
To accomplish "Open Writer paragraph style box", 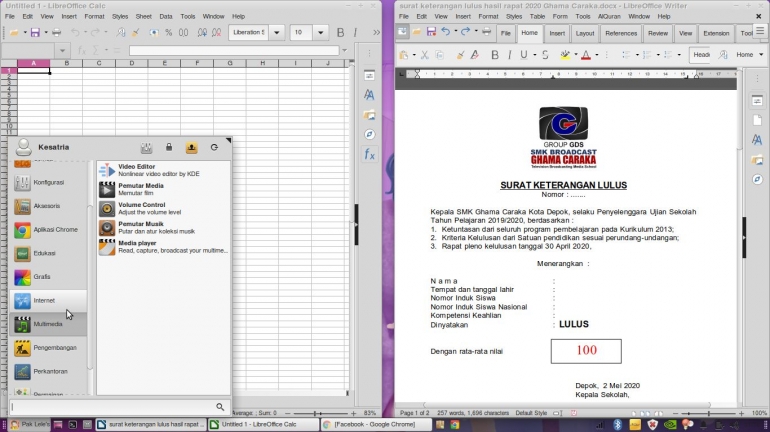I will coord(701,54).
